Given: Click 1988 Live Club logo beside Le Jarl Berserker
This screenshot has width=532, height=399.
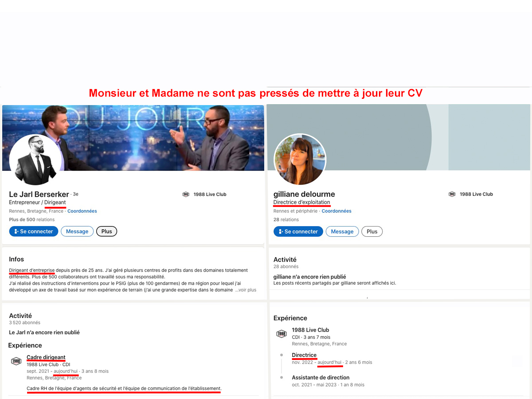Looking at the screenshot, I should pyautogui.click(x=186, y=194).
